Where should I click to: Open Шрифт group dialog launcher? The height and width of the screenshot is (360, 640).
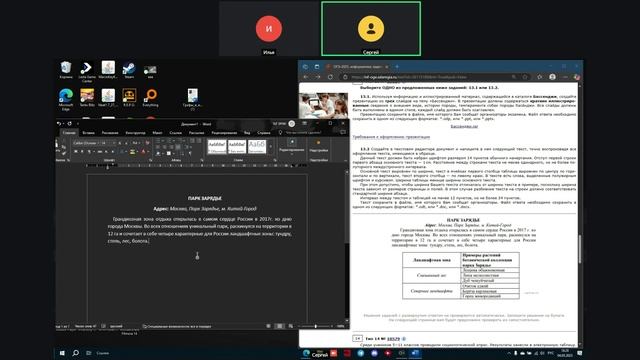point(150,160)
